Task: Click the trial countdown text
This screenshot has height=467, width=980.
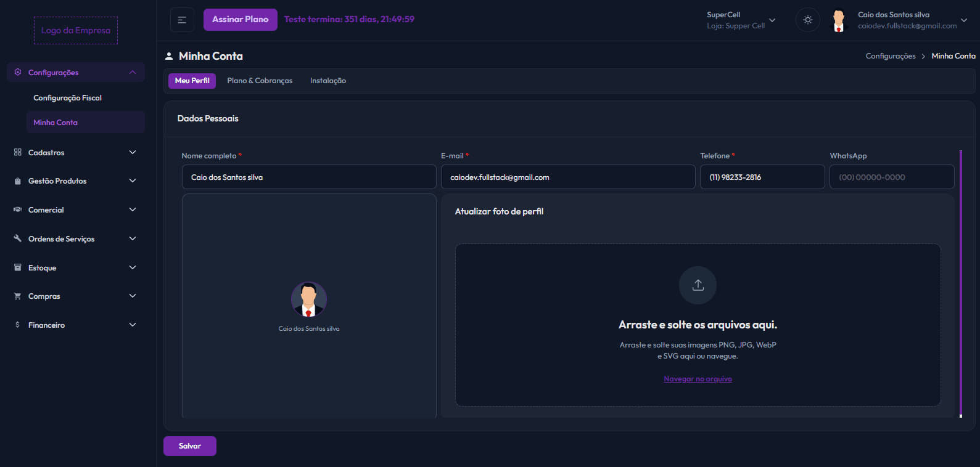Action: pyautogui.click(x=349, y=20)
